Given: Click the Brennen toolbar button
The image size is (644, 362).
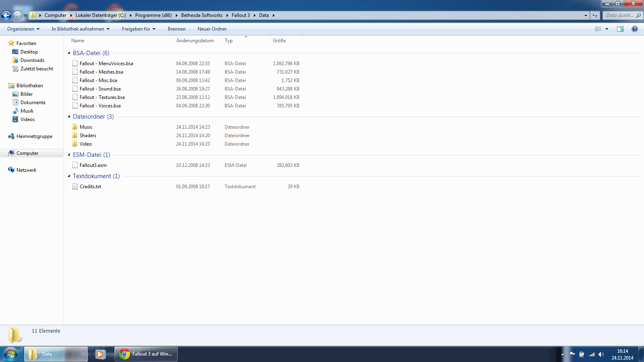Looking at the screenshot, I should 177,29.
